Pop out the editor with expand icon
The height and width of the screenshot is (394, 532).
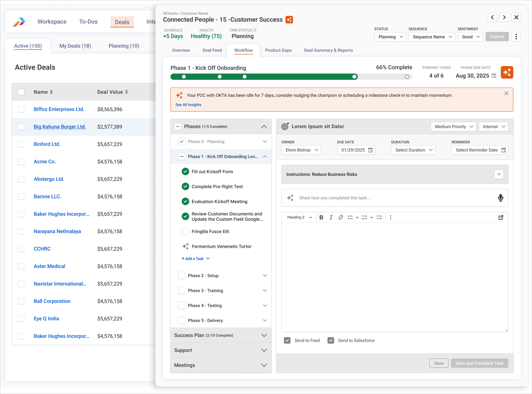click(501, 218)
